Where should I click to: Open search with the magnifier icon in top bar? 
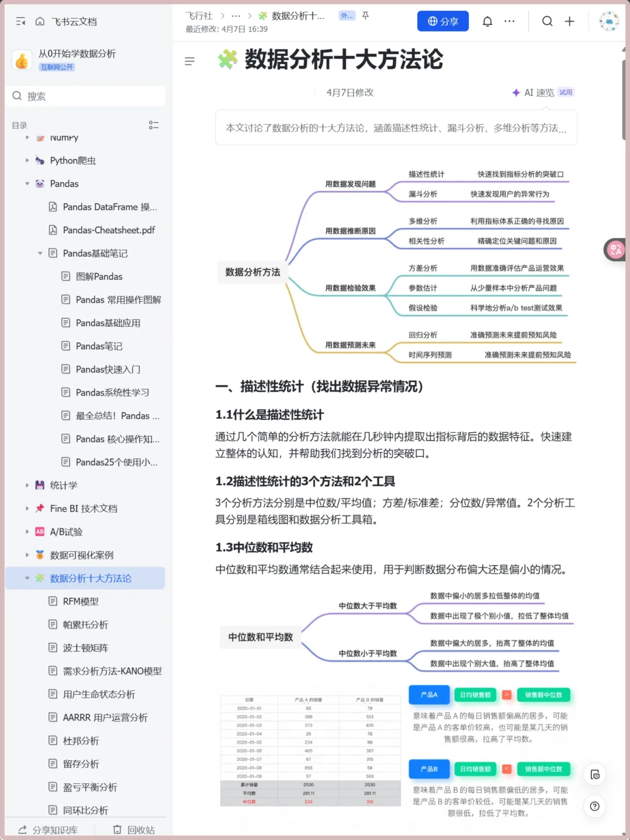click(x=547, y=21)
